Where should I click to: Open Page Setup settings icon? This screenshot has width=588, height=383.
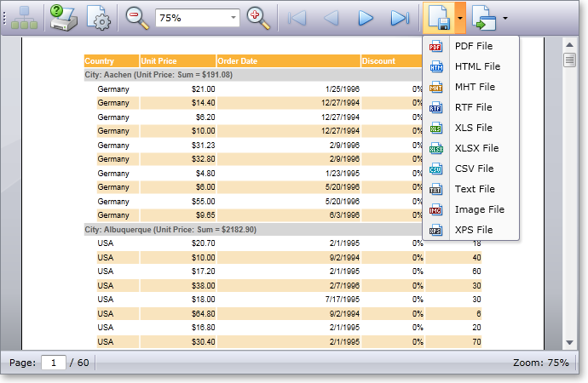100,17
